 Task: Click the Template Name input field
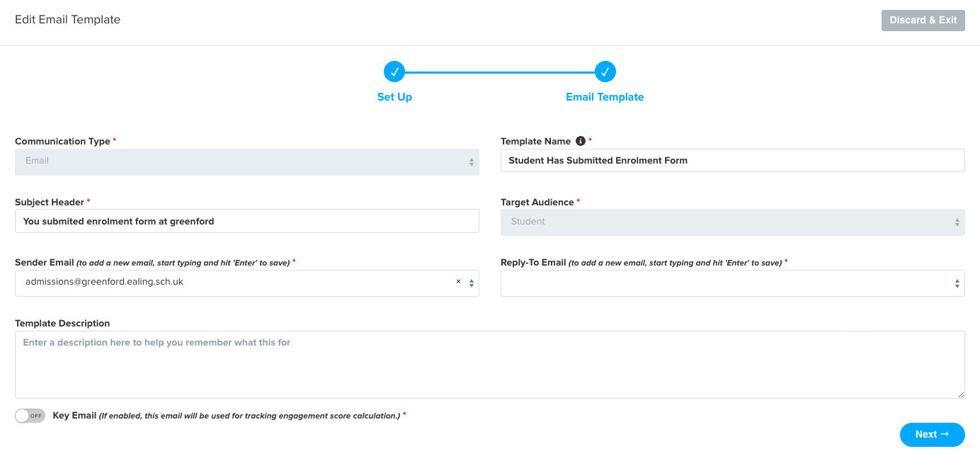pyautogui.click(x=733, y=160)
